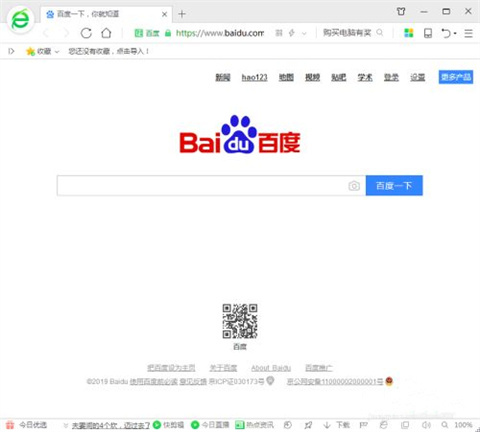
Task: Expand the status bar news chevron
Action: [x=66, y=425]
